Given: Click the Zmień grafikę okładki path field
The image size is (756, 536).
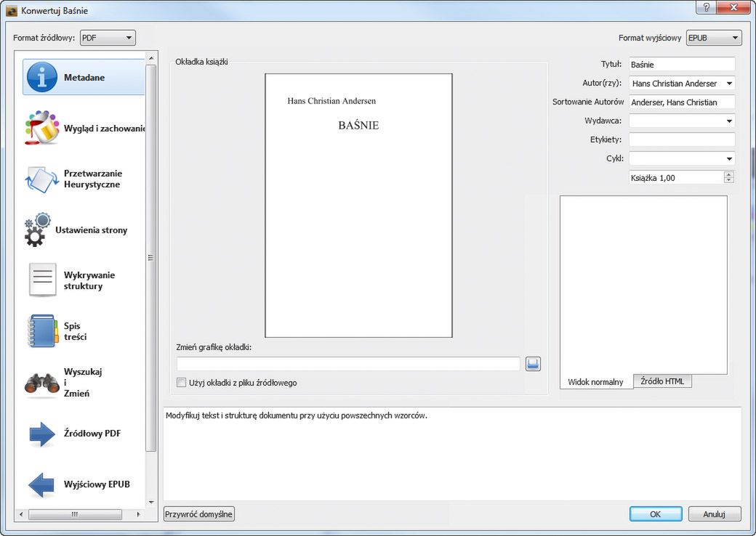Looking at the screenshot, I should coord(348,364).
